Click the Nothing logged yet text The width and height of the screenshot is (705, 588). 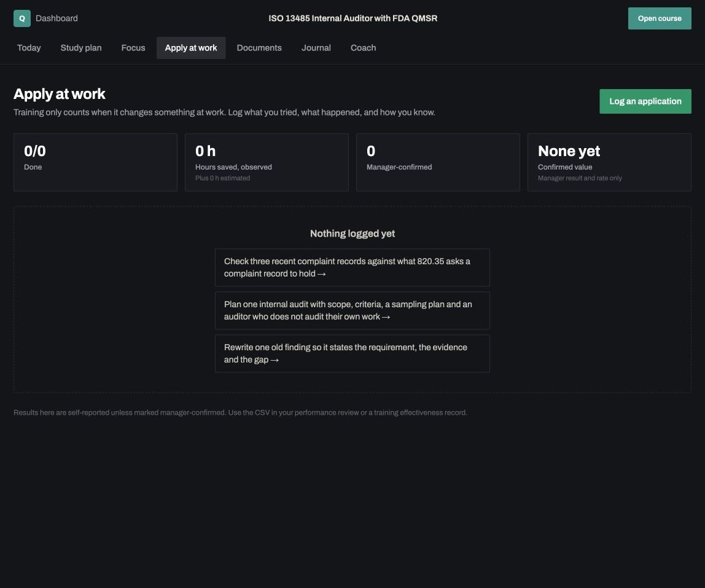coord(352,233)
